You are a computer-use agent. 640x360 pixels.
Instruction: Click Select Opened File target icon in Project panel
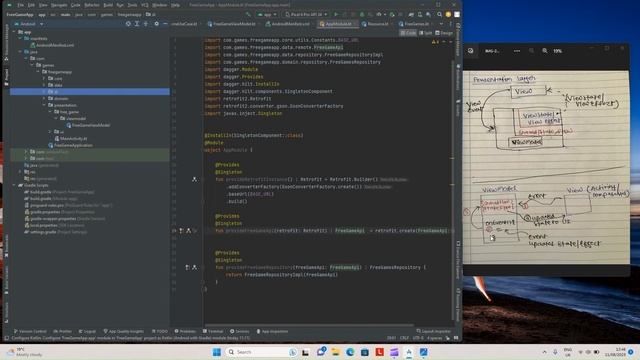pos(128,24)
